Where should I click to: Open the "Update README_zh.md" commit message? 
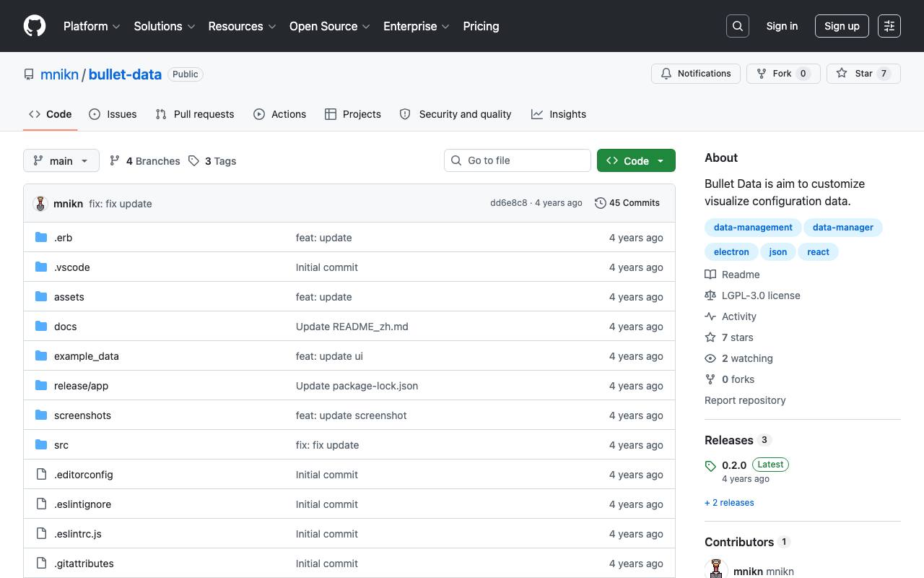[x=352, y=327]
